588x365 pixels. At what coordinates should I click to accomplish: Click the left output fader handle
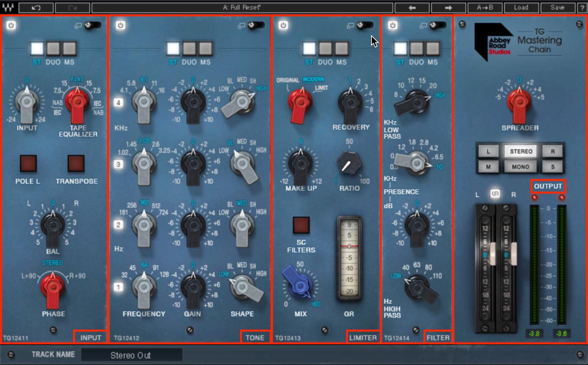(493, 254)
